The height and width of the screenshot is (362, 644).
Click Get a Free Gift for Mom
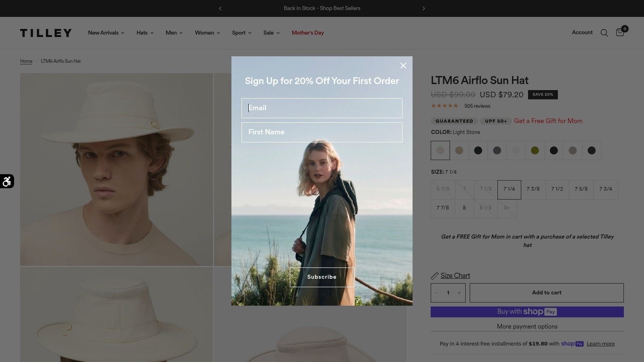(548, 121)
